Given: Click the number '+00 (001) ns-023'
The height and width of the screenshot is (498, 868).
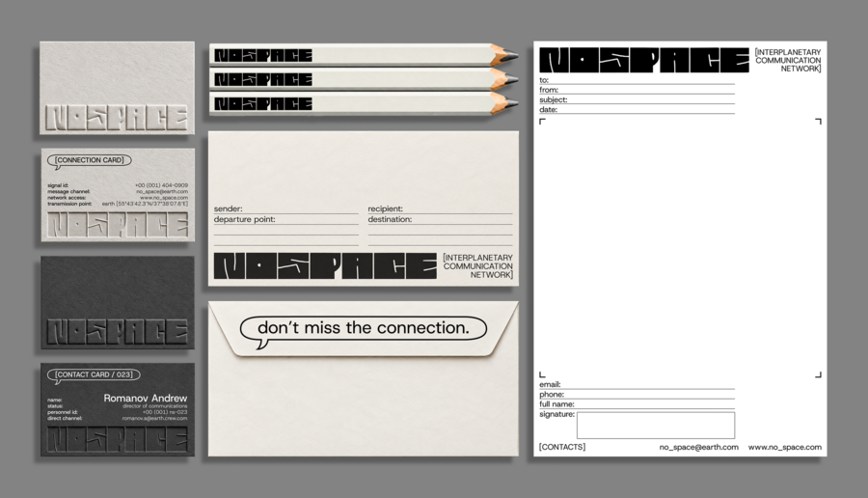Looking at the screenshot, I should pyautogui.click(x=165, y=412).
